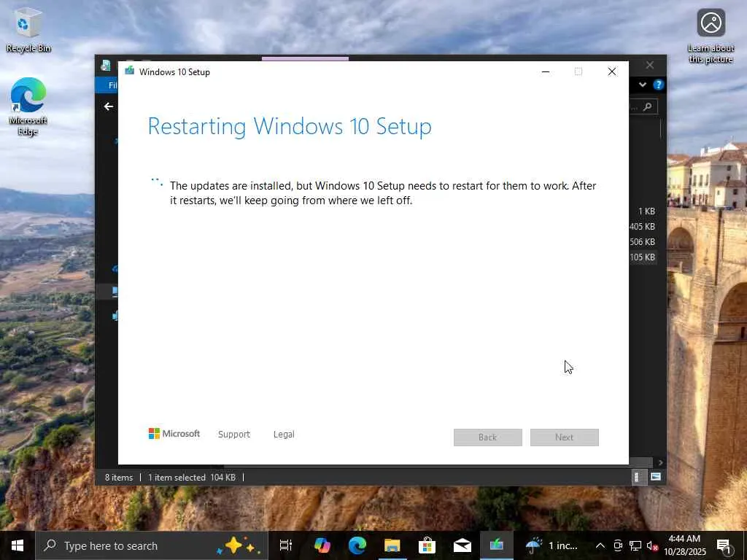The image size is (747, 560).
Task: Close the Windows 10 Setup window
Action: pyautogui.click(x=612, y=72)
